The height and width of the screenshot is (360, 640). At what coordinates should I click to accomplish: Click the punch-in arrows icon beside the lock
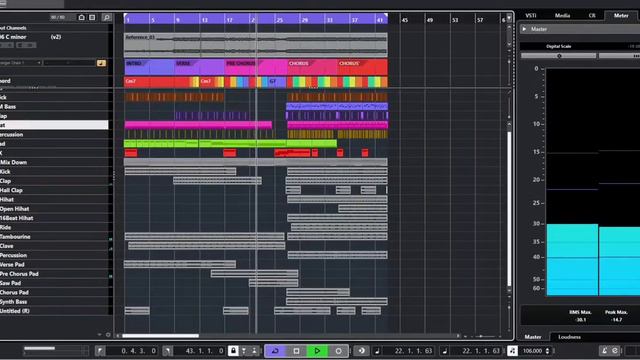pyautogui.click(x=244, y=351)
